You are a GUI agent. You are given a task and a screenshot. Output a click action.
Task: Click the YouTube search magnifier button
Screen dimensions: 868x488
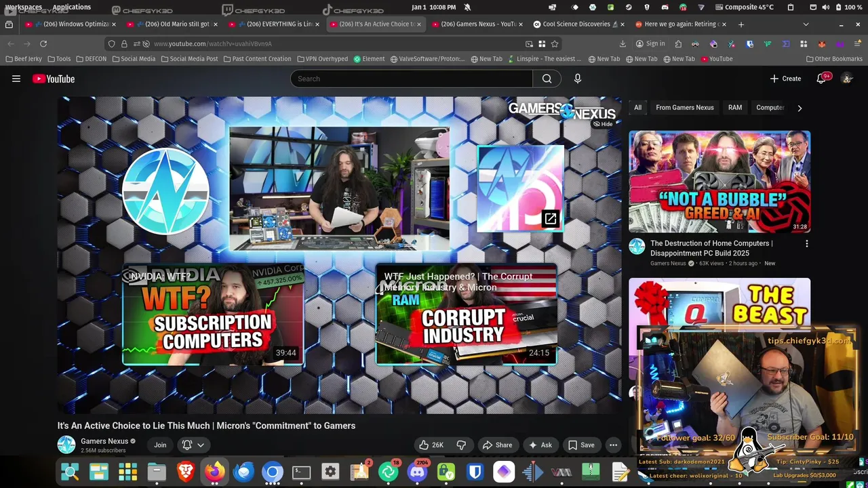point(547,79)
